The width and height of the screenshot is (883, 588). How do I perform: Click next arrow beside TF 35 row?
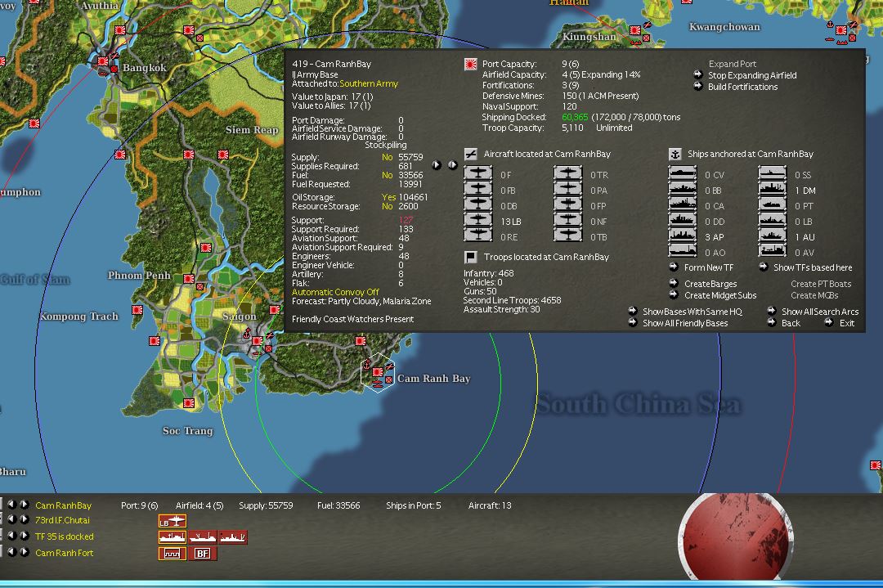pos(25,536)
